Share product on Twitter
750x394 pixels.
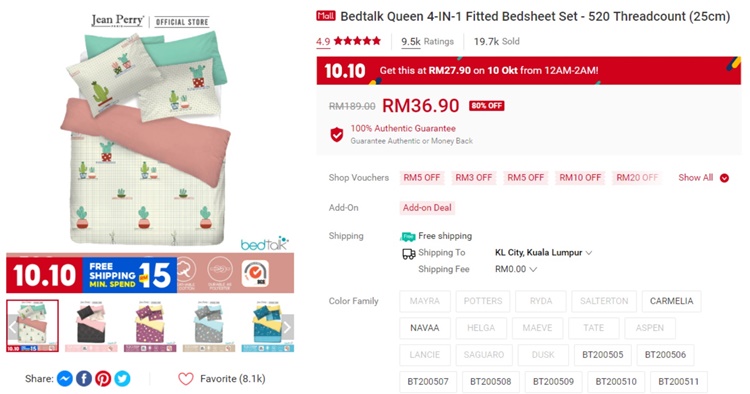pos(122,379)
